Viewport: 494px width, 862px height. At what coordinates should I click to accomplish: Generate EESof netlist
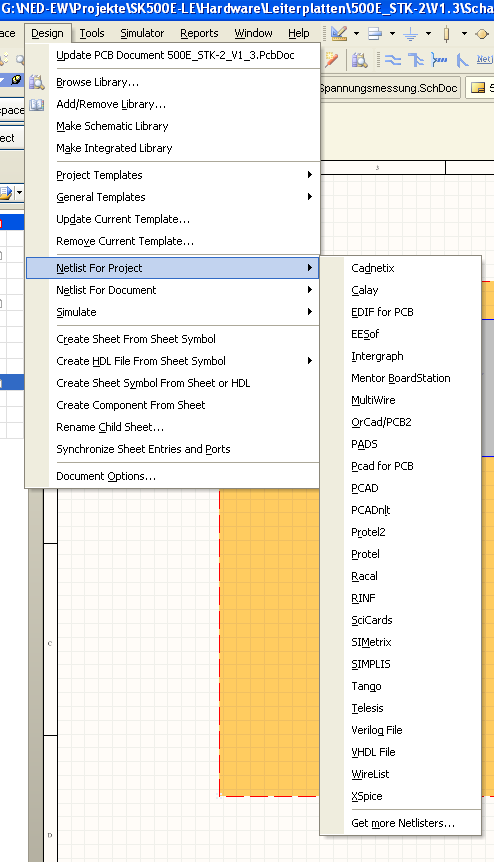point(401,334)
